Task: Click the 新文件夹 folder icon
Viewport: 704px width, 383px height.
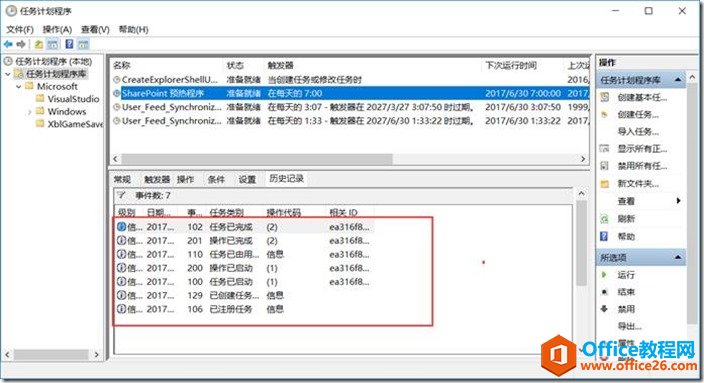Action: [605, 184]
